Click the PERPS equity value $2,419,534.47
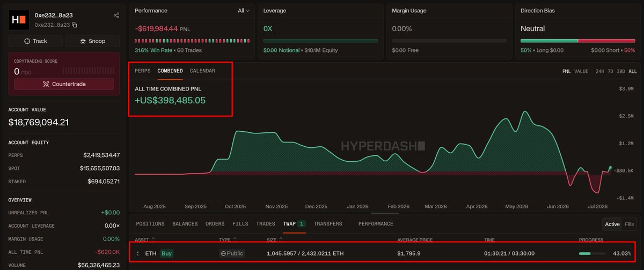The width and height of the screenshot is (644, 270). [x=101, y=155]
